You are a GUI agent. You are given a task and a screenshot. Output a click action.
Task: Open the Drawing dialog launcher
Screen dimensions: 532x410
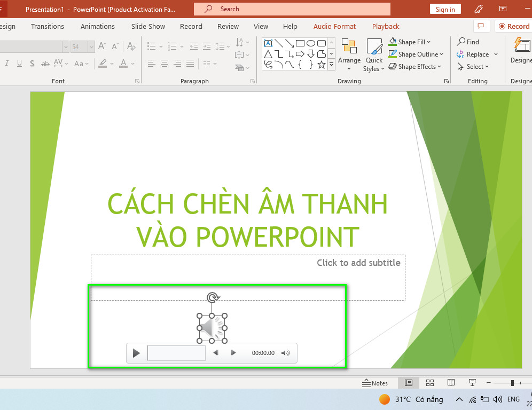tap(447, 81)
